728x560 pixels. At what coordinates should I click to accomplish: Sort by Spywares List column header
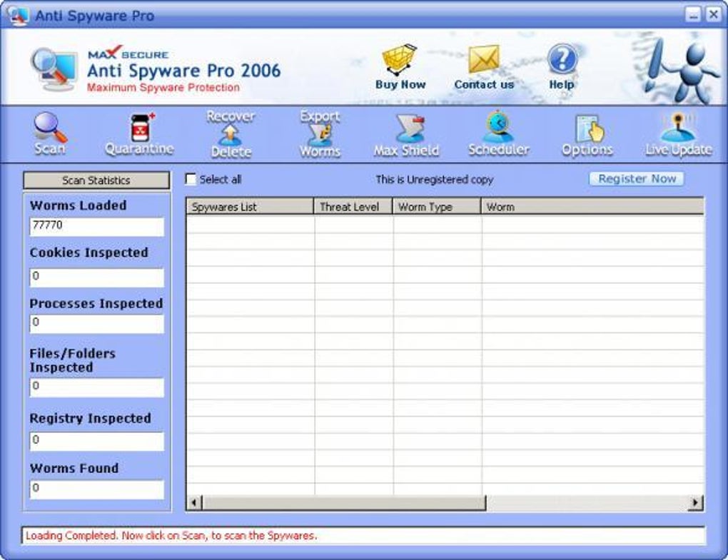coord(250,206)
